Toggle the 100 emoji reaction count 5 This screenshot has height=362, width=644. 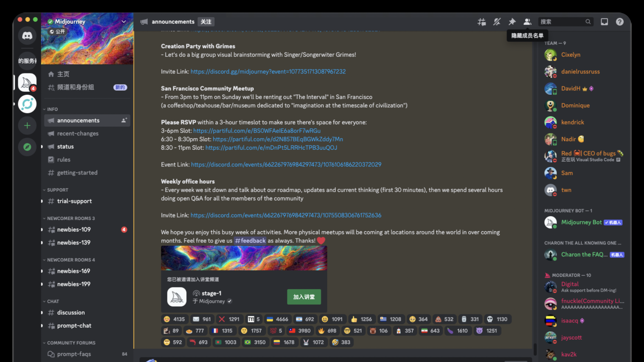tap(276, 331)
